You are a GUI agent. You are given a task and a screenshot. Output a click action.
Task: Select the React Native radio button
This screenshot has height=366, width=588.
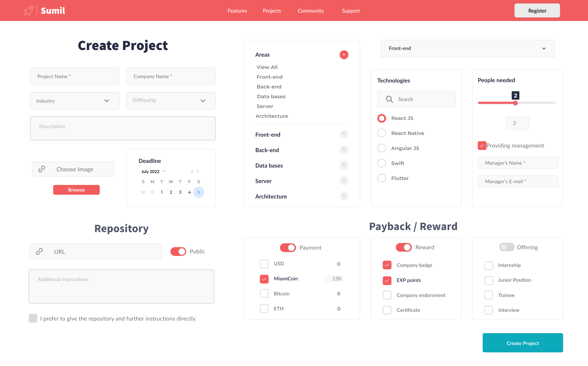click(x=381, y=133)
